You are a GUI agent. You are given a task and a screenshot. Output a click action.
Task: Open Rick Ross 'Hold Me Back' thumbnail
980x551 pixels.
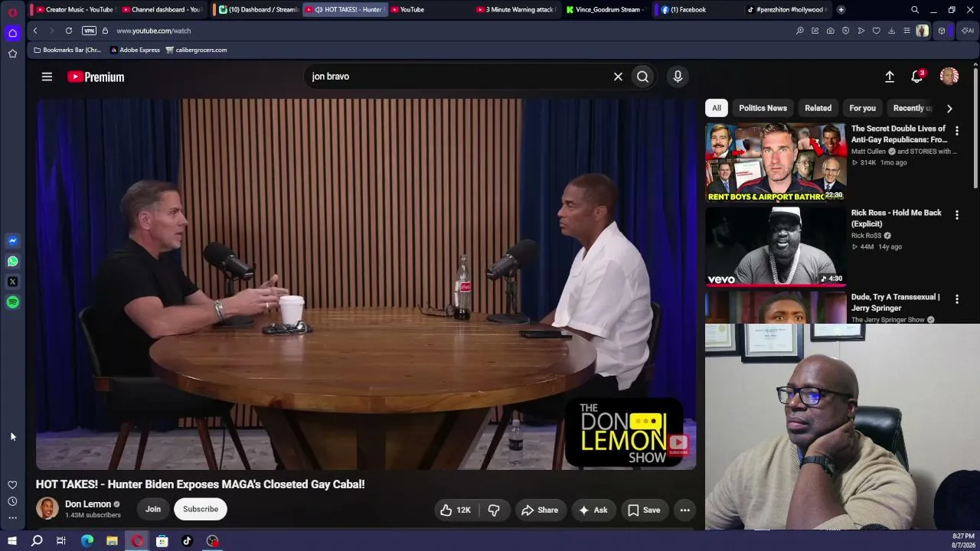click(776, 246)
